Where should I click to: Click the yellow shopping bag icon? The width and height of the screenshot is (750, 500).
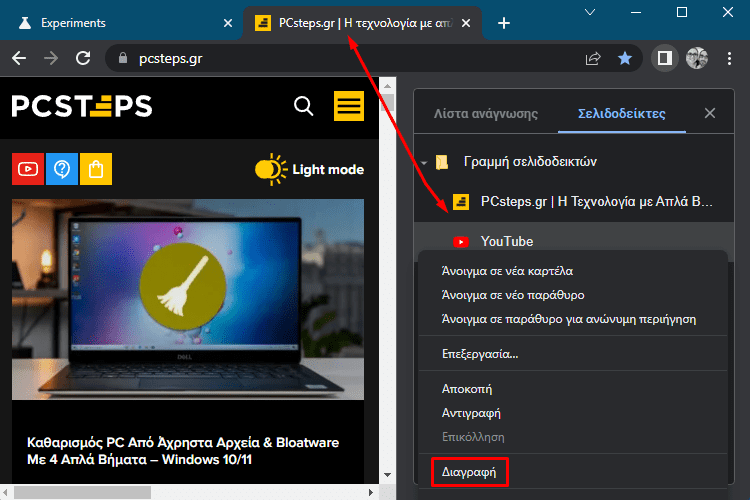pos(96,169)
